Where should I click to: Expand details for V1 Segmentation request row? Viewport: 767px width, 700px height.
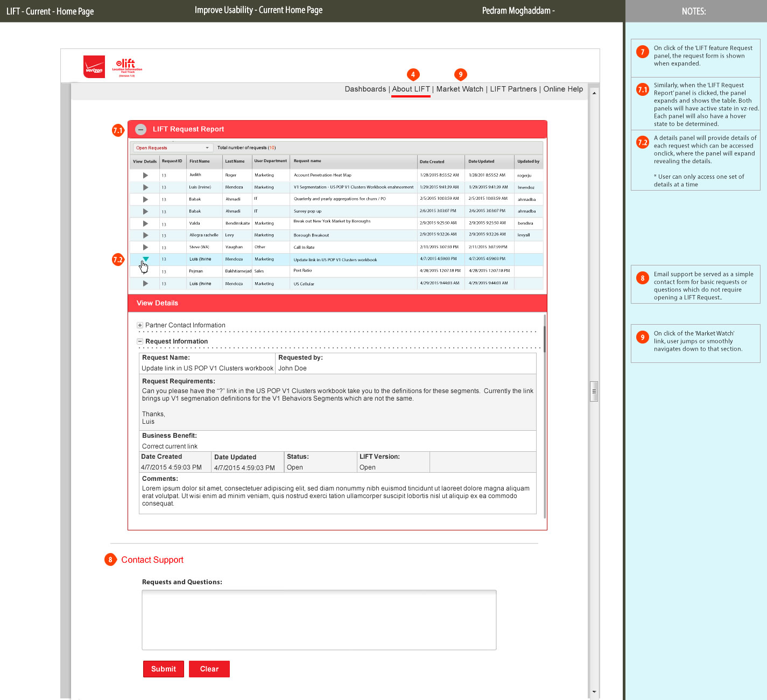[145, 187]
